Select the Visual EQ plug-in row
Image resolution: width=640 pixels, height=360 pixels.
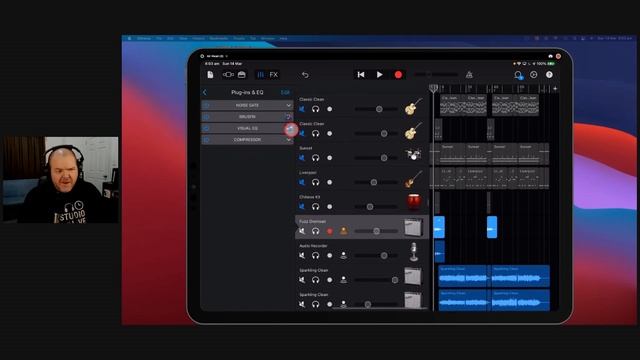point(247,128)
